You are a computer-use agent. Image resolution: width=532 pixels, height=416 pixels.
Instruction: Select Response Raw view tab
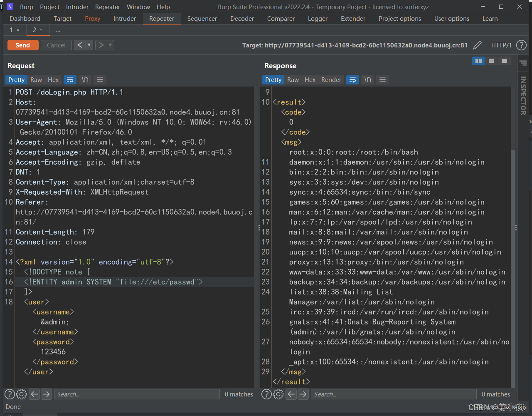click(x=293, y=80)
